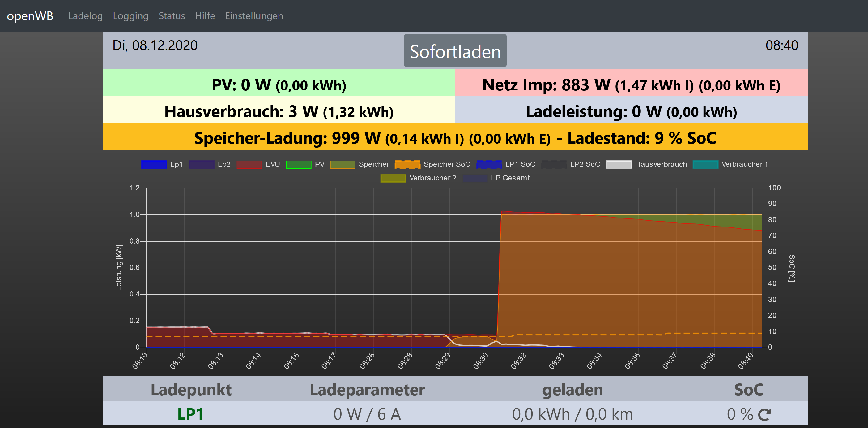Open the Logging menu
Viewport: 868px width, 428px height.
click(130, 16)
